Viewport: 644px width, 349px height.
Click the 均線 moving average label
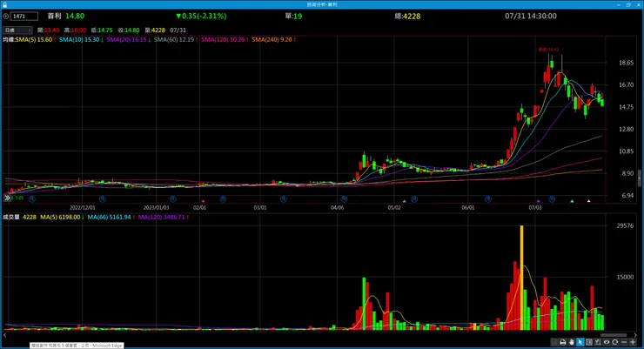point(9,40)
